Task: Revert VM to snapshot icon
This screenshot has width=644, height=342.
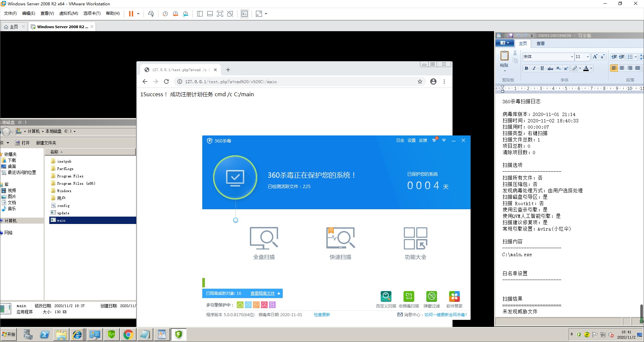Action: point(175,14)
